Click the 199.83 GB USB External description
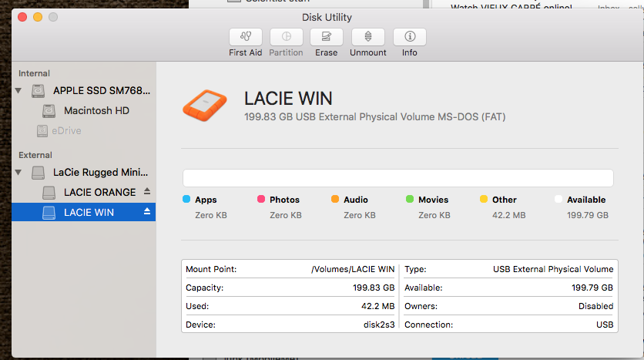The height and width of the screenshot is (360, 644). pyautogui.click(x=374, y=117)
